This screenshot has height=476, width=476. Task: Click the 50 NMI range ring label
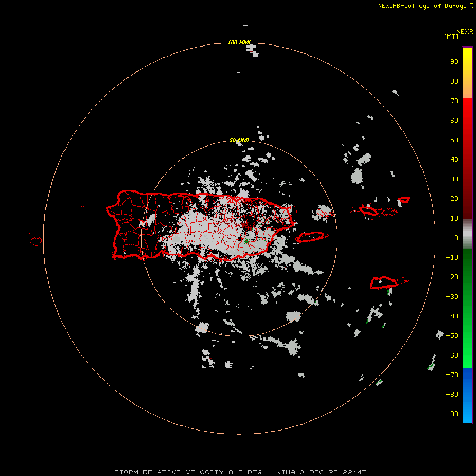[x=239, y=140]
